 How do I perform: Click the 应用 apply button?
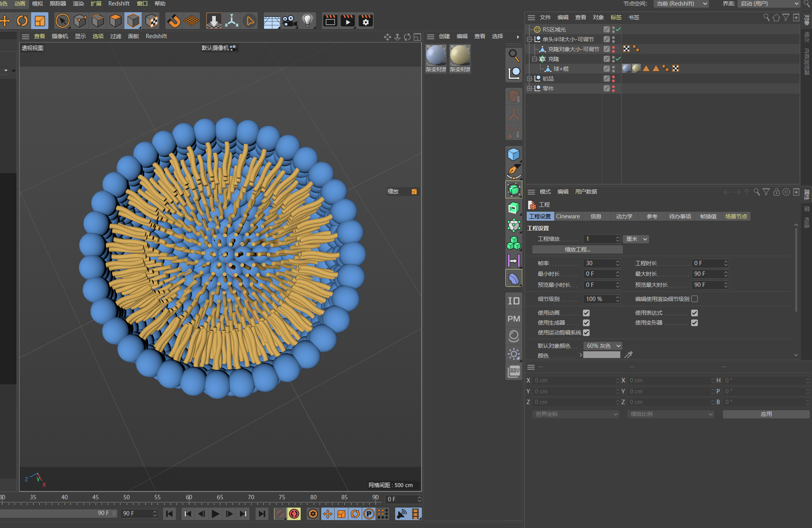(x=766, y=414)
